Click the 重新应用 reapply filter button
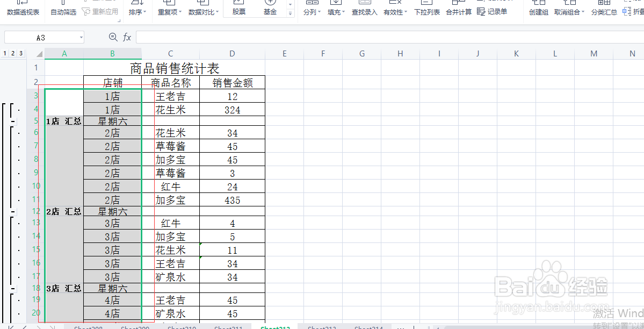Screen dimensions: 644x329 (100, 11)
